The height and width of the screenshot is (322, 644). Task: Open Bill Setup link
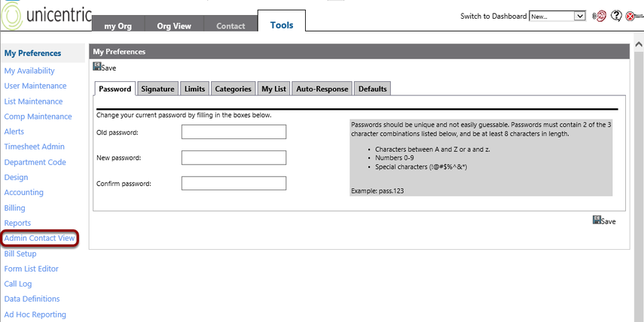pos(20,254)
